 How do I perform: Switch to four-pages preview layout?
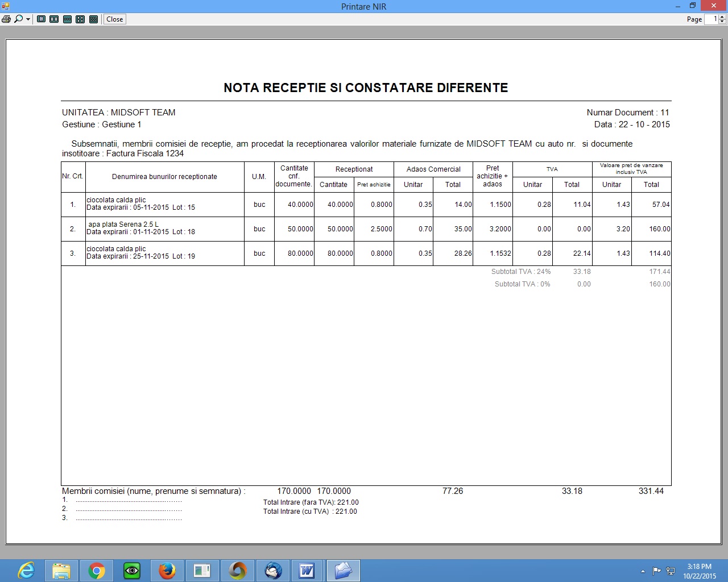(x=80, y=19)
